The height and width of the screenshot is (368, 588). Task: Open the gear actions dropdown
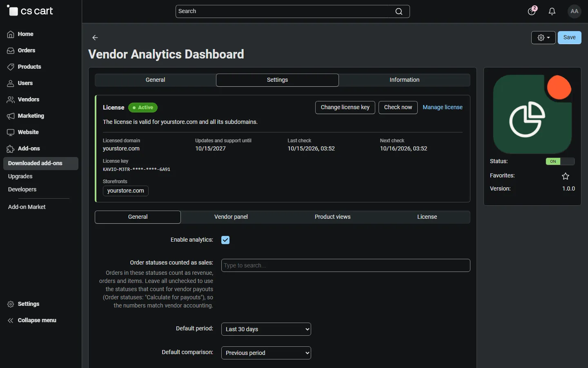543,38
